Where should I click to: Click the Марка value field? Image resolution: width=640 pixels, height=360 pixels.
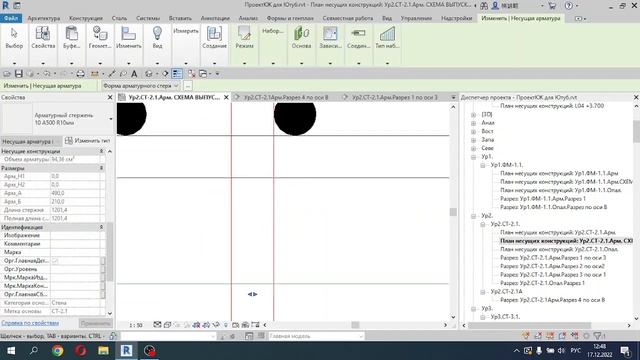[x=76, y=252]
